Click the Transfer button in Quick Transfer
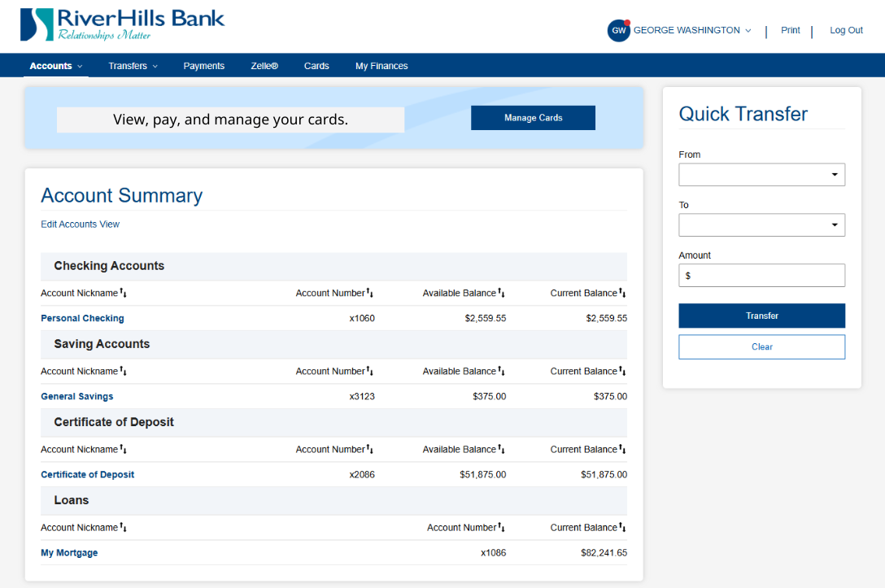This screenshot has height=588, width=885. (761, 316)
